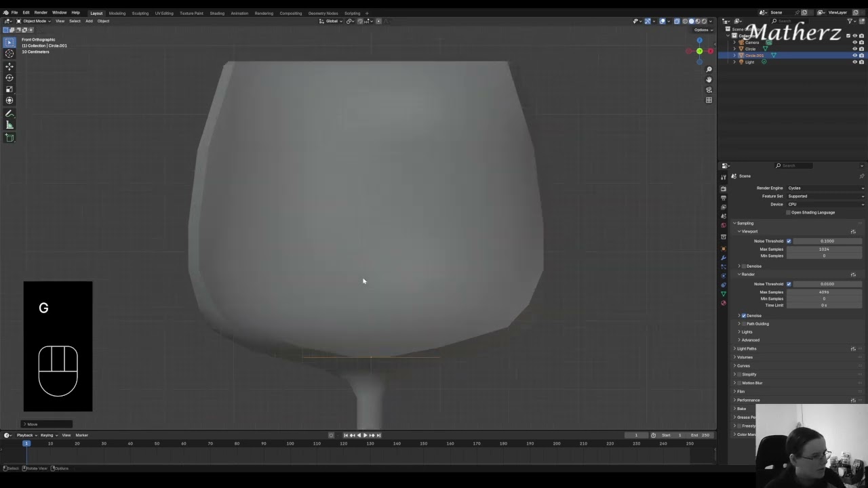Click the pan view hand icon
The image size is (868, 488).
709,79
